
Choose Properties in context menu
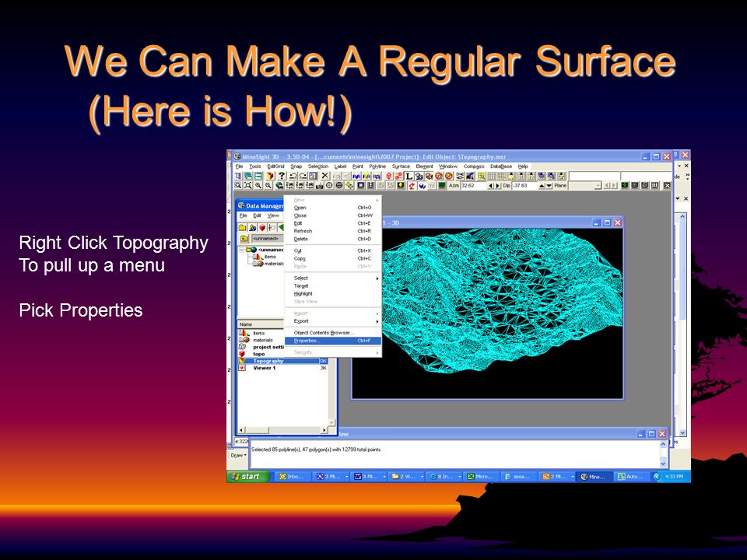point(332,341)
